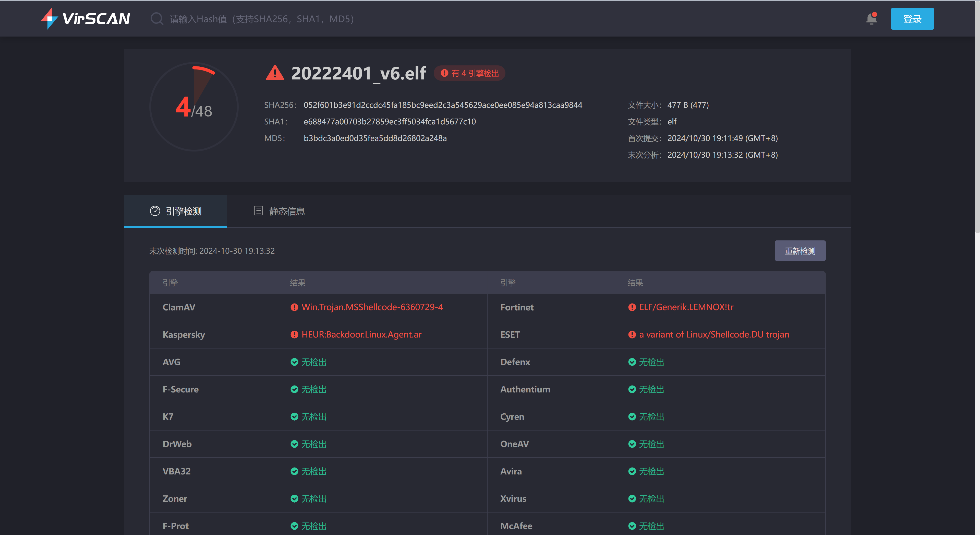Switch to the 引擎检测 tab
The width and height of the screenshot is (980, 535).
click(175, 211)
